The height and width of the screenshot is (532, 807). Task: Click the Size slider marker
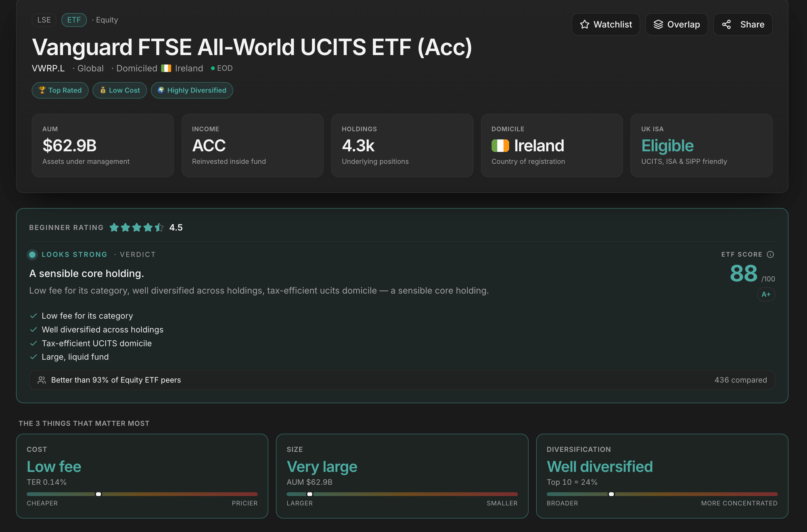click(x=310, y=494)
